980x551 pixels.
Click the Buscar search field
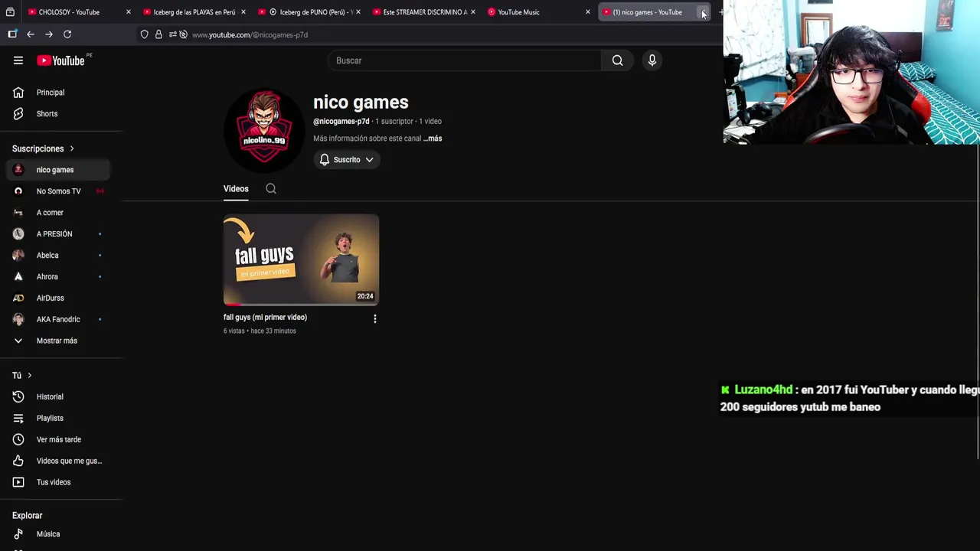point(465,60)
